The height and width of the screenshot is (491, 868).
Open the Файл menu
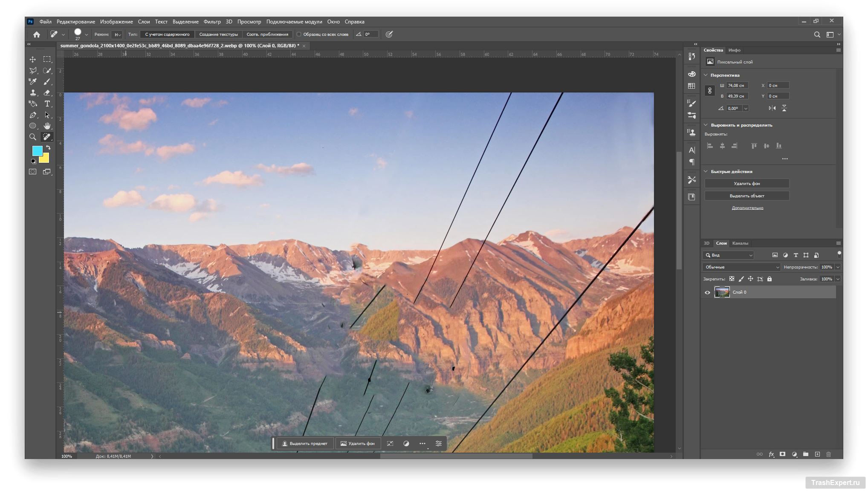(45, 22)
